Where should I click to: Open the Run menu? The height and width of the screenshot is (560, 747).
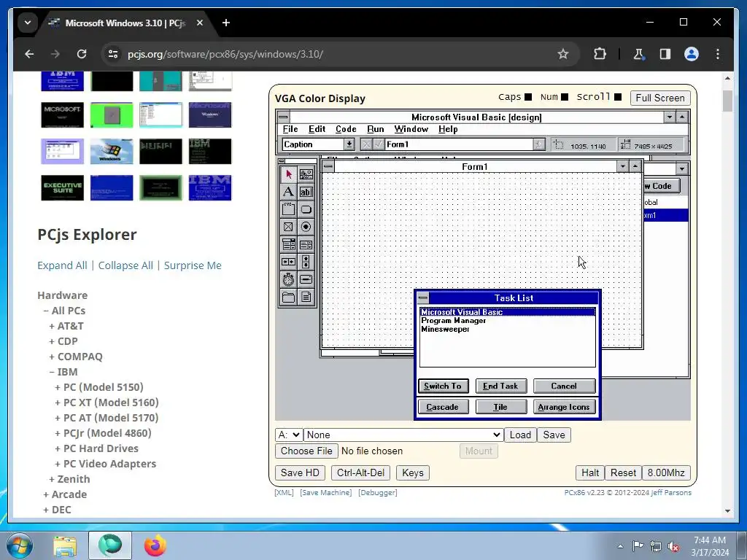(x=376, y=129)
